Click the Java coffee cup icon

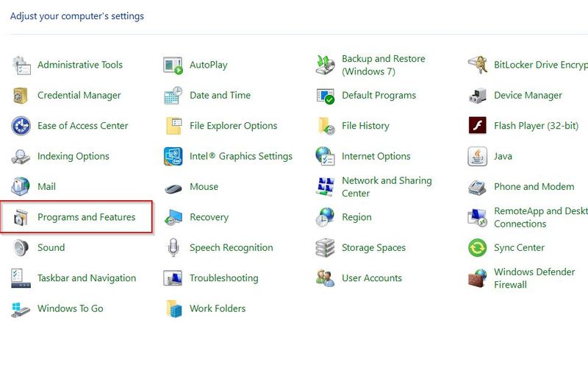[478, 156]
